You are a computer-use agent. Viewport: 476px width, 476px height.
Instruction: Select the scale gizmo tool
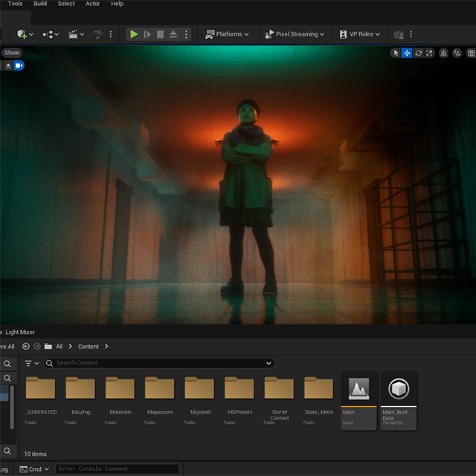[x=431, y=53]
